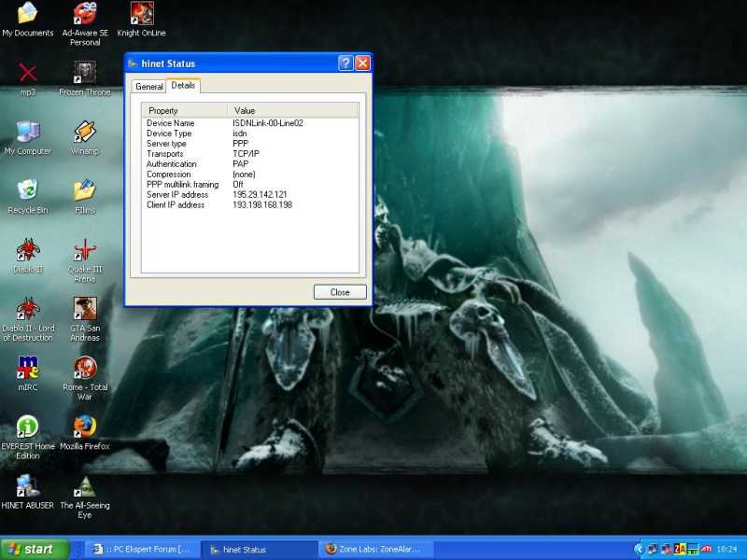
Task: Activate hinet Status taskbar button
Action: [258, 549]
